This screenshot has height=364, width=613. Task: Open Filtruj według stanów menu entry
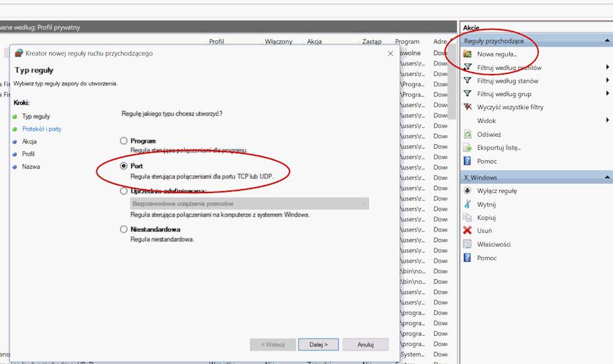[507, 81]
